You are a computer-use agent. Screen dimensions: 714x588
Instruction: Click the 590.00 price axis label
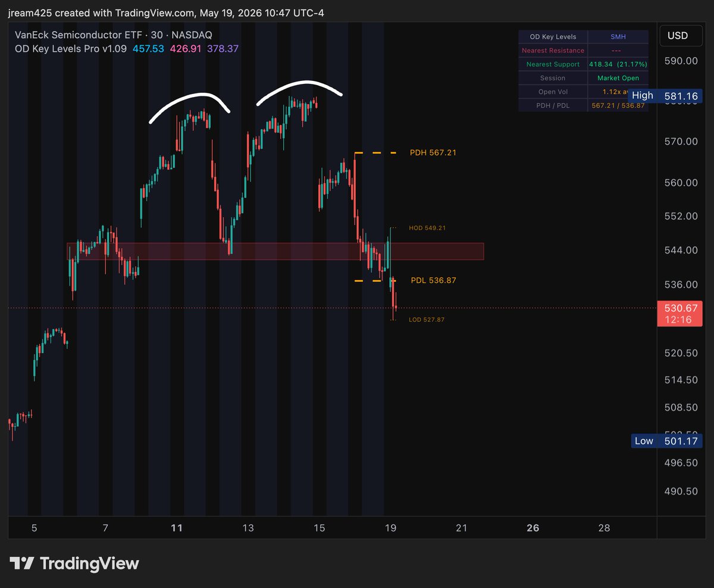pyautogui.click(x=681, y=61)
